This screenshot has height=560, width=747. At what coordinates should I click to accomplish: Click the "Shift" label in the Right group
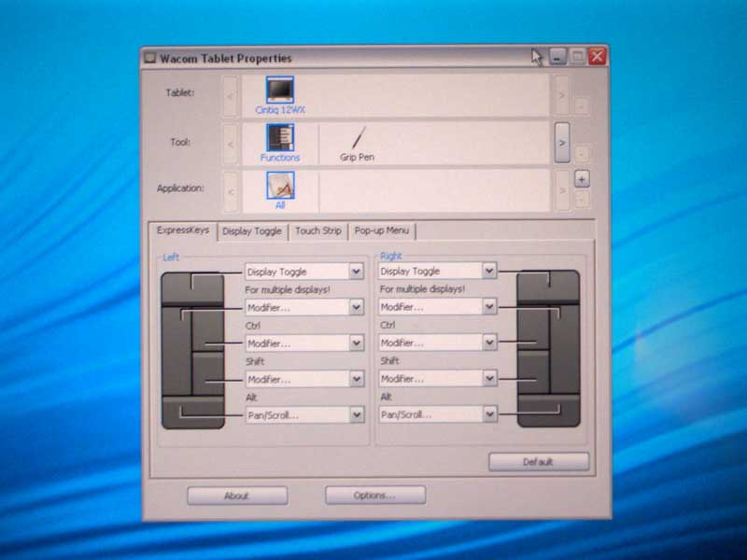click(x=389, y=360)
